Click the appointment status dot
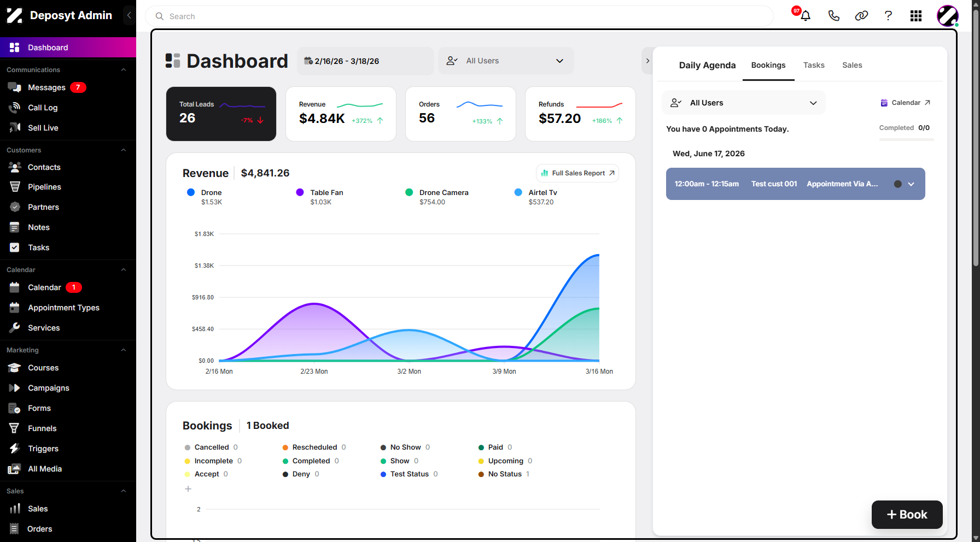The width and height of the screenshot is (980, 542). (x=897, y=184)
